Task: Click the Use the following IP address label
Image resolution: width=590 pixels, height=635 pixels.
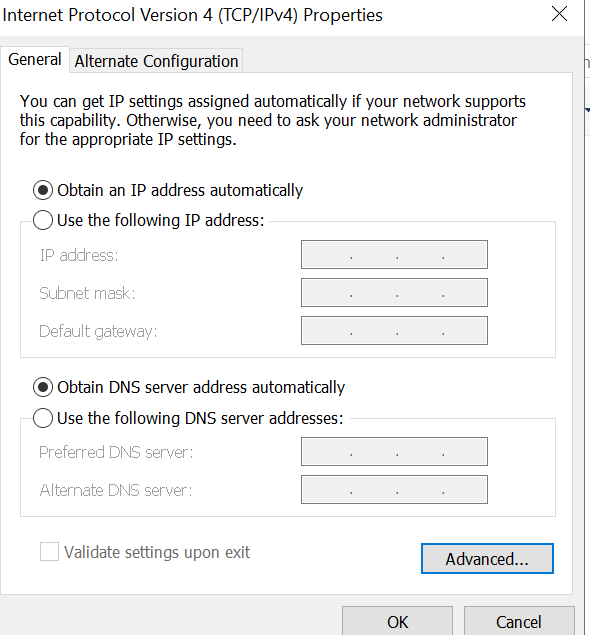Action: (x=161, y=220)
